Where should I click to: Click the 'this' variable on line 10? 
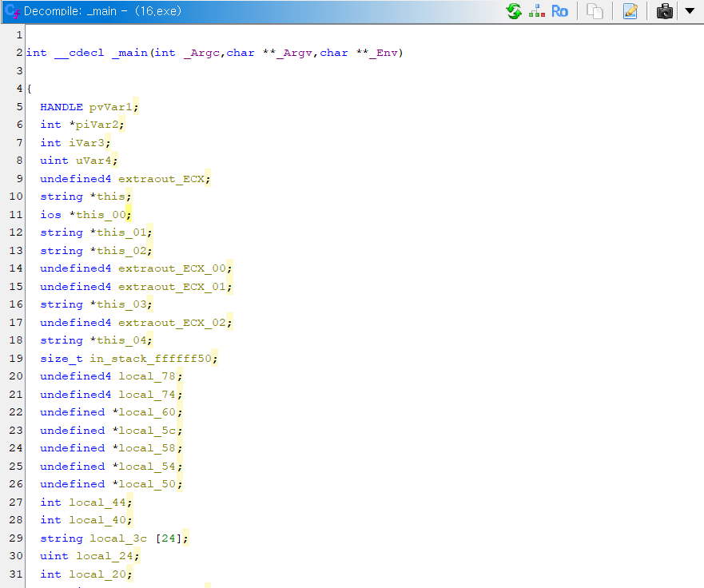tap(111, 197)
